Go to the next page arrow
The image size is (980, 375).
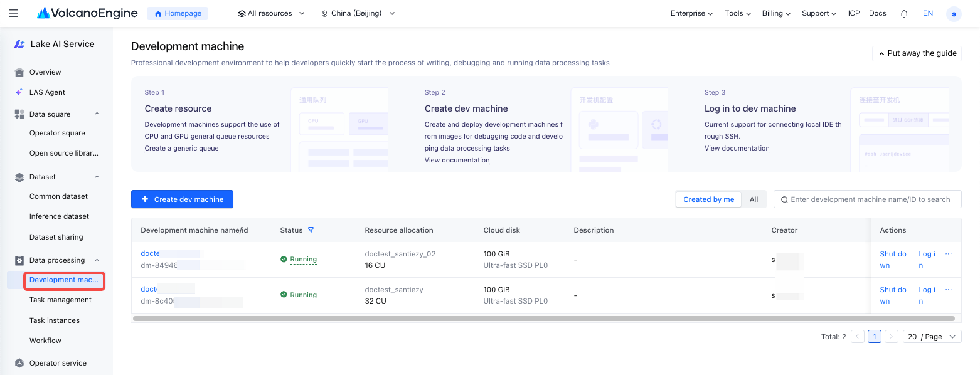[892, 337]
